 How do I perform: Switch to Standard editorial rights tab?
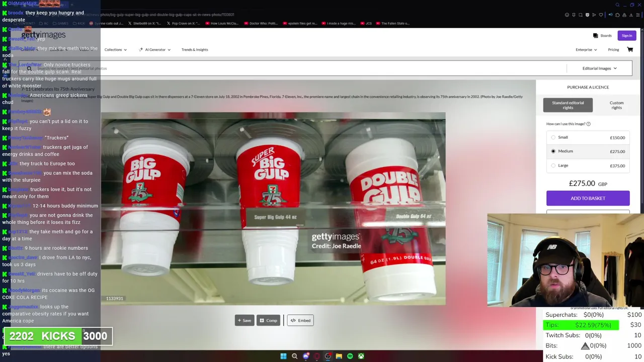point(568,105)
